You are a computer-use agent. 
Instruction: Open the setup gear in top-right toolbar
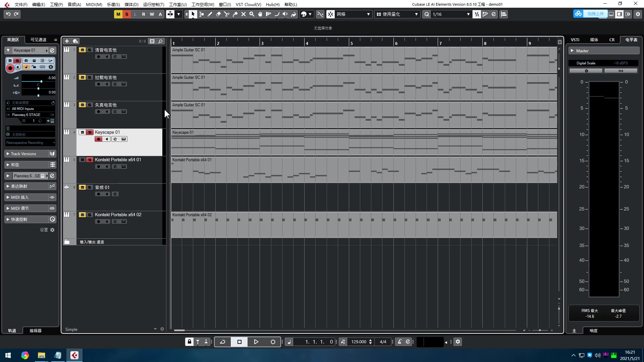[638, 14]
